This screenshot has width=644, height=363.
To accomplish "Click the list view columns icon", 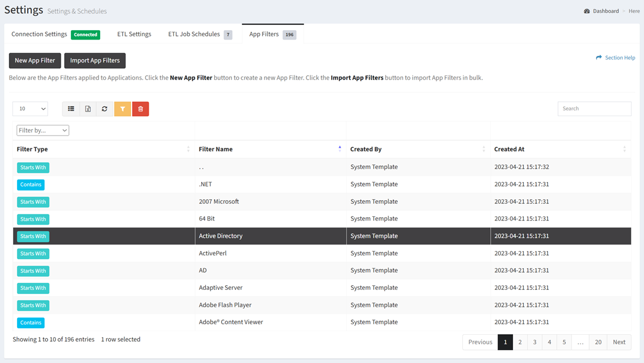I will pyautogui.click(x=71, y=109).
